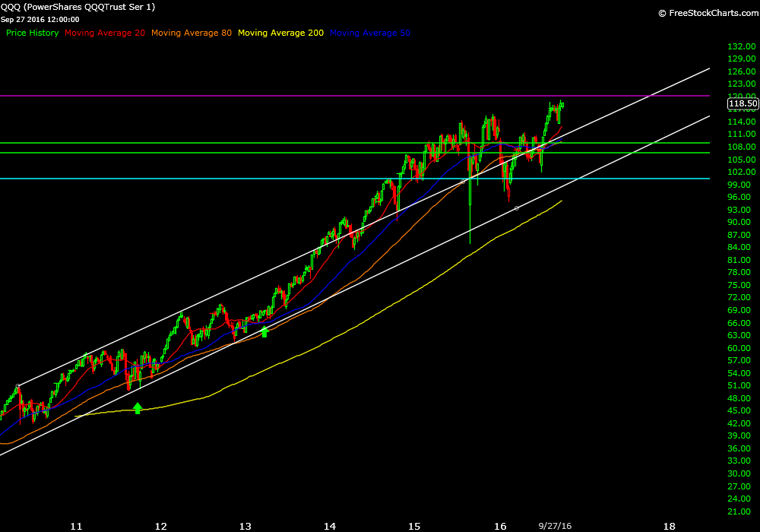Select the Moving Average 200 legend label

coord(280,33)
